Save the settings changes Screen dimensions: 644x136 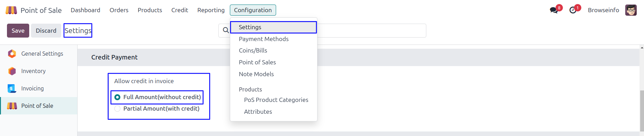click(18, 31)
